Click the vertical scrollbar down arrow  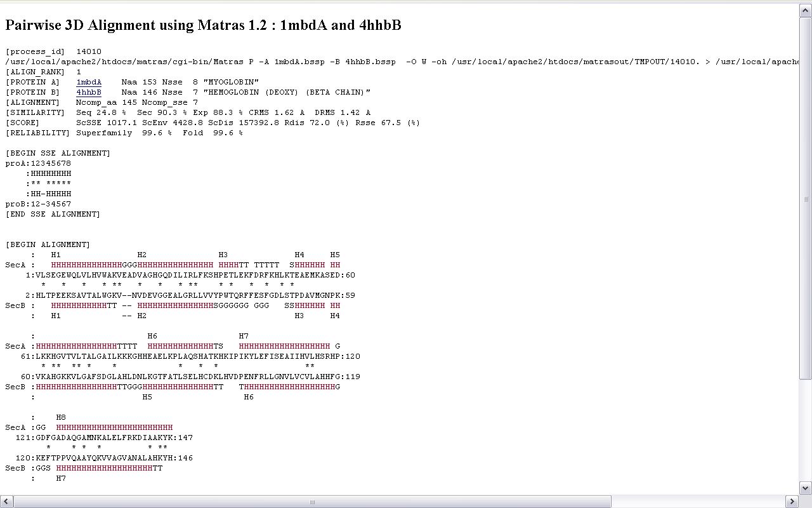point(806,488)
